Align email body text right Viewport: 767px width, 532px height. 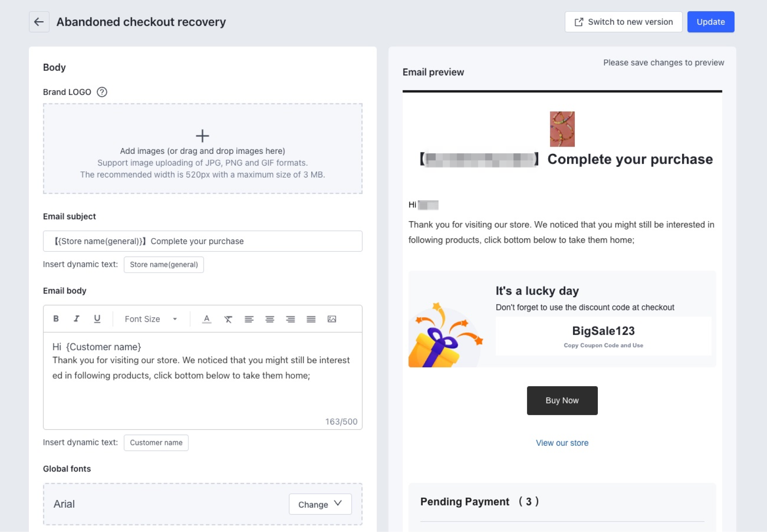coord(291,319)
